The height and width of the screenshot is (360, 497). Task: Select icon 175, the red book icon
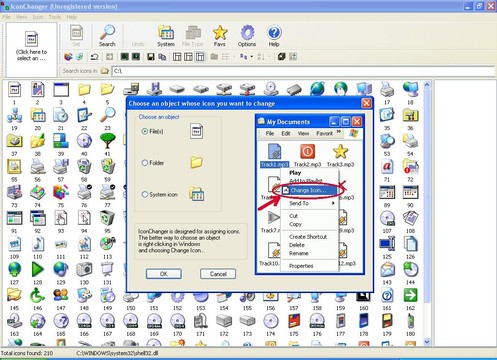click(x=294, y=321)
